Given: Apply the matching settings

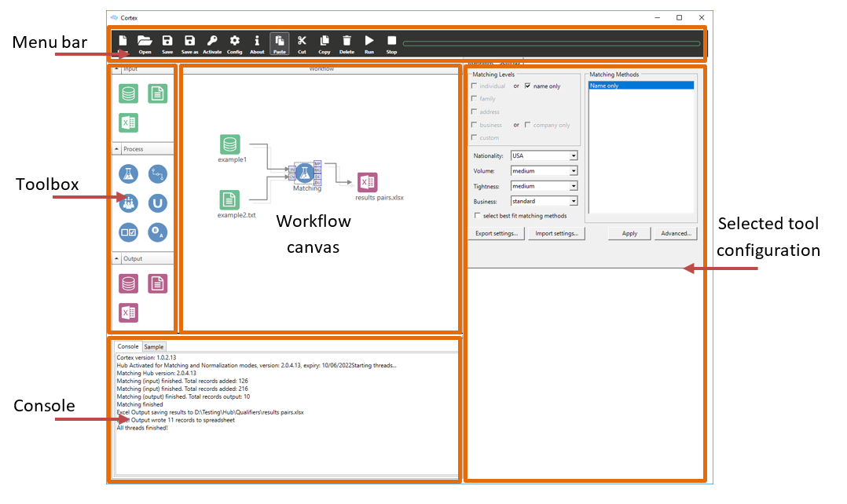Looking at the screenshot, I should 629,234.
